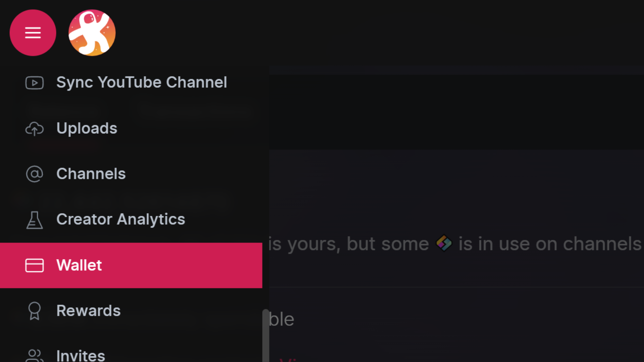Screen dimensions: 644x362
Task: Select the highlighted Wallet menu item
Action: (x=131, y=265)
